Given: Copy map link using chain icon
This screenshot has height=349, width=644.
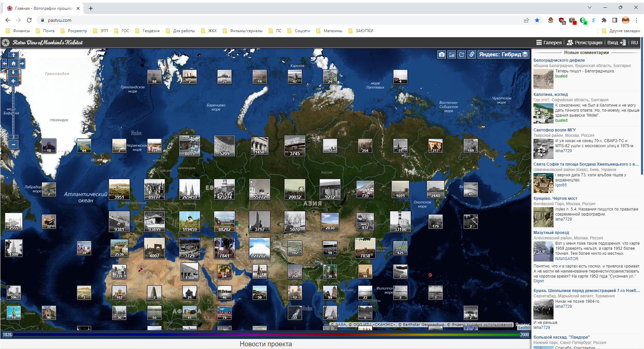Looking at the screenshot, I should pos(472,54).
